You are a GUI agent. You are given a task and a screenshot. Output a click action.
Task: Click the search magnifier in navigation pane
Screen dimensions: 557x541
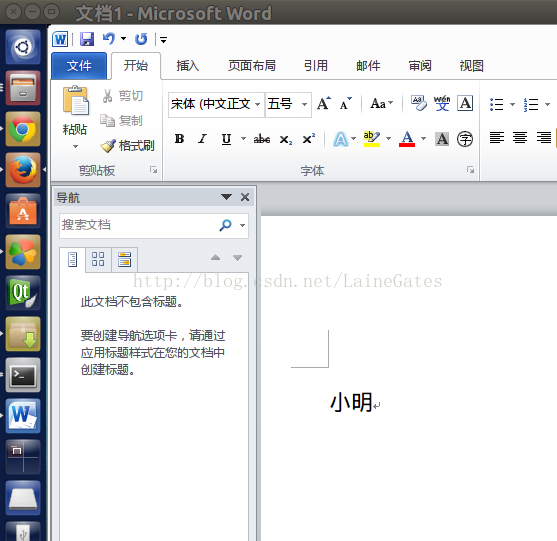click(226, 225)
